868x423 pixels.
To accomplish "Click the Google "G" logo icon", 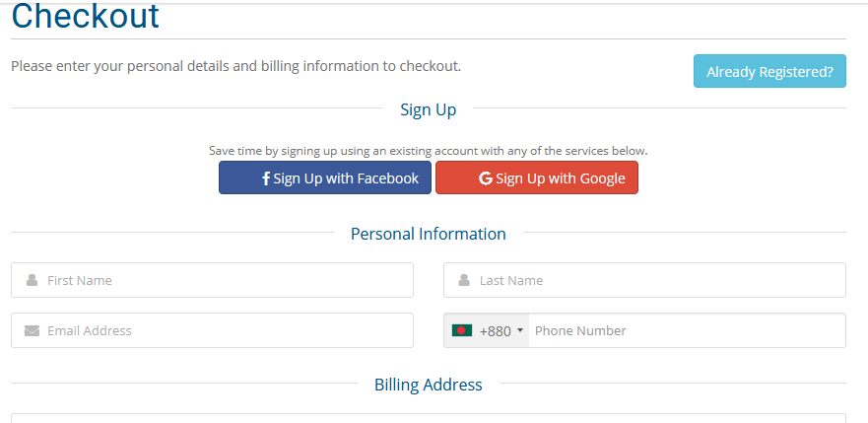I will tap(486, 178).
